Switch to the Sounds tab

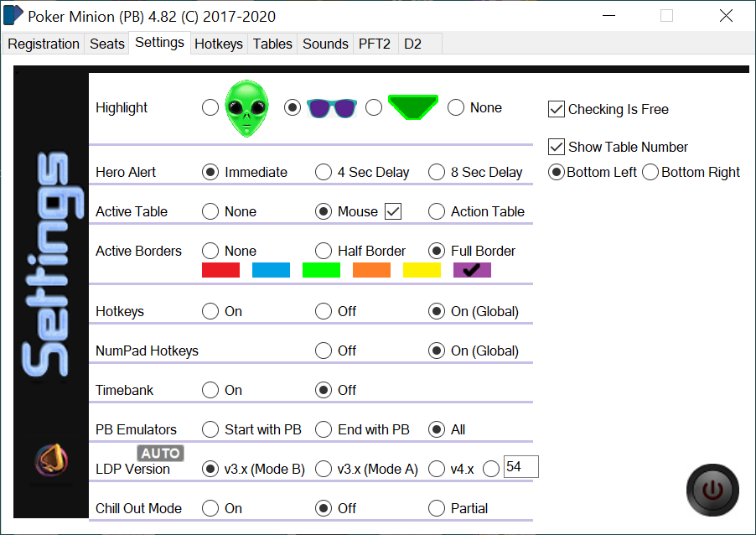(325, 44)
